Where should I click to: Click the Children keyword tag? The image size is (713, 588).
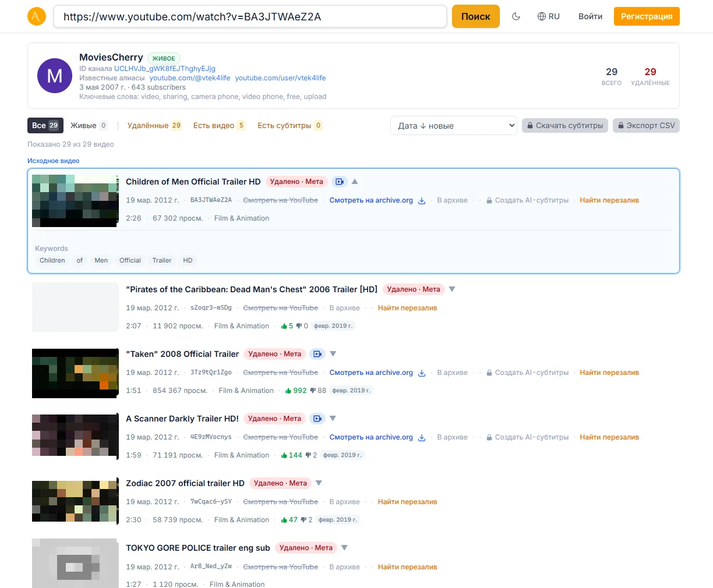pos(52,260)
